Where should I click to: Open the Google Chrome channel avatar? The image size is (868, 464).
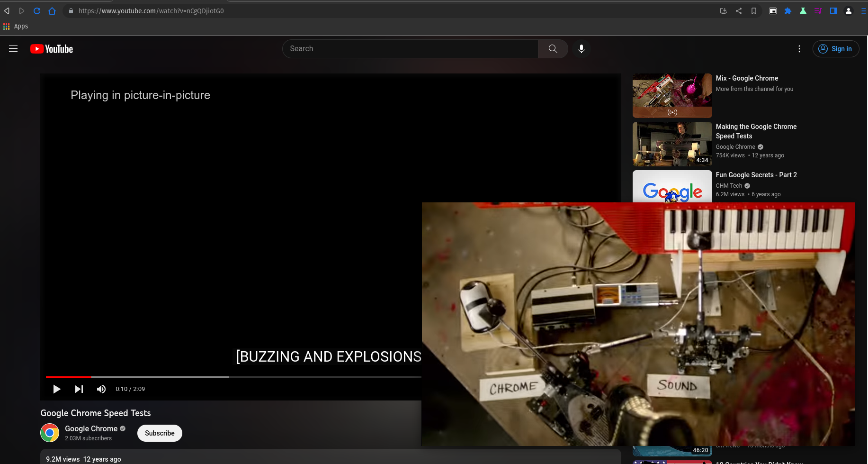(x=50, y=433)
